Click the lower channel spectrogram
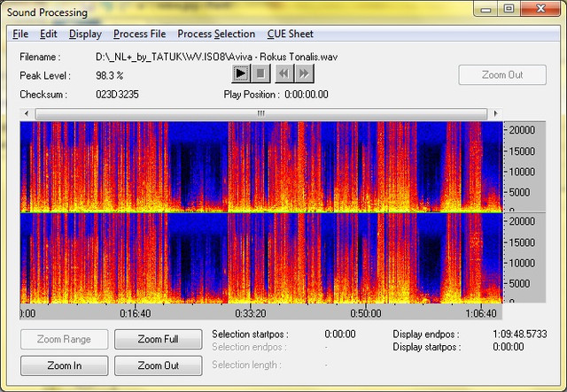Viewport: 567px width, 392px height. [x=261, y=258]
